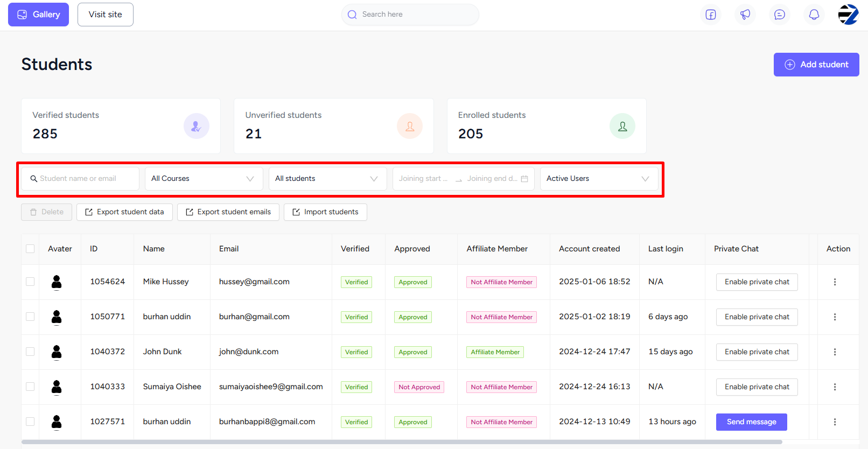Image resolution: width=868 pixels, height=449 pixels.
Task: Check the box for burhan@gmail.com row
Action: tap(30, 317)
